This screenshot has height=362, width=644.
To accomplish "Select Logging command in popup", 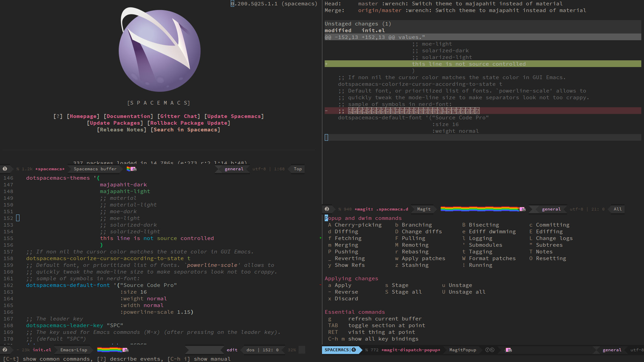I will [x=477, y=238].
